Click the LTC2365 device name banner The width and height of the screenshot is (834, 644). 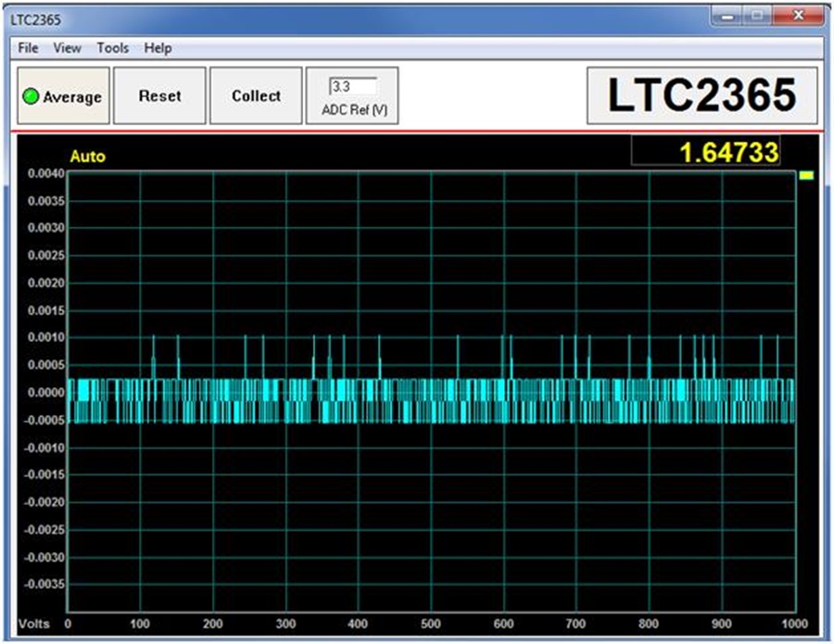702,95
